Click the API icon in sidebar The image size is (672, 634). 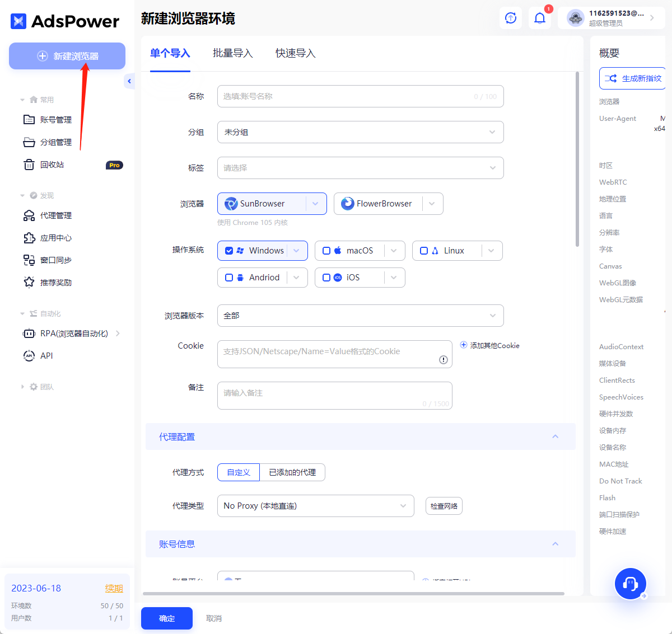pos(29,356)
